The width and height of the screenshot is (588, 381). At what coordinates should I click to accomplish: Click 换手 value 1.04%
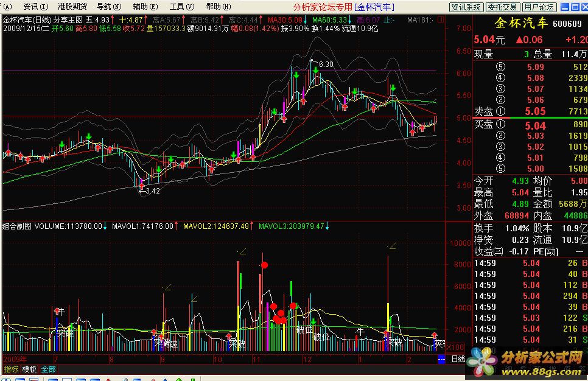click(x=517, y=228)
